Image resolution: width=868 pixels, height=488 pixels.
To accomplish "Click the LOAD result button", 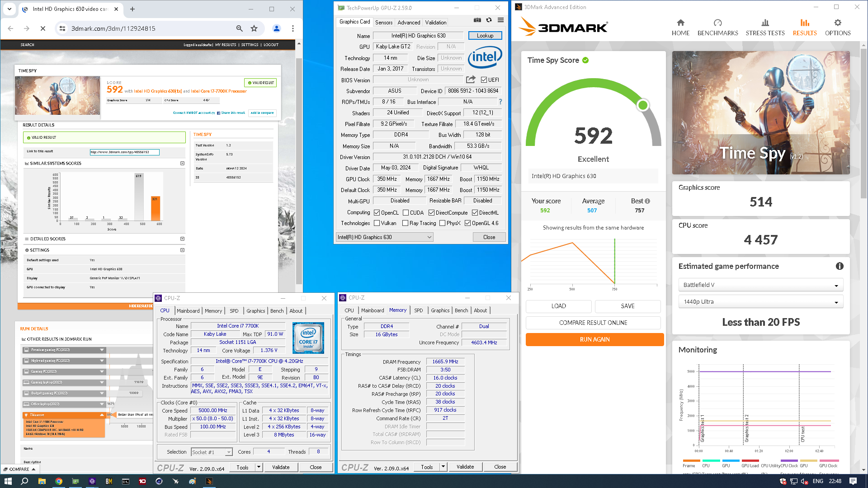I will tap(558, 306).
